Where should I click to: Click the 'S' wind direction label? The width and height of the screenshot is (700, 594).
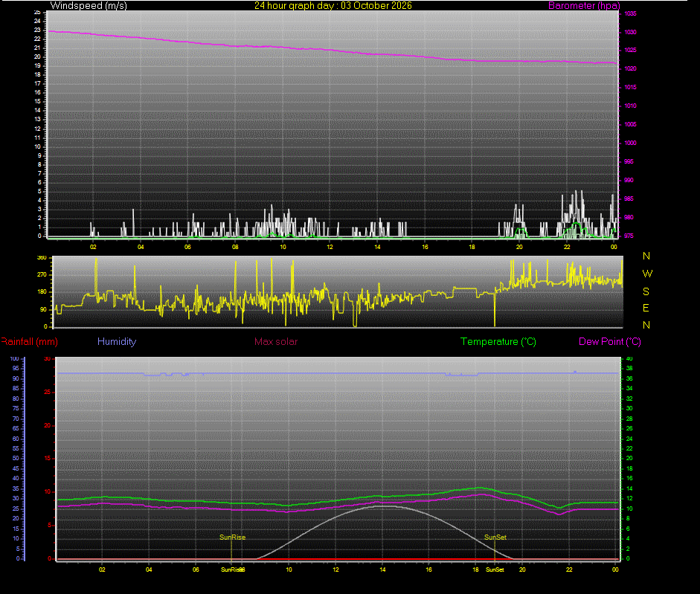pos(646,291)
